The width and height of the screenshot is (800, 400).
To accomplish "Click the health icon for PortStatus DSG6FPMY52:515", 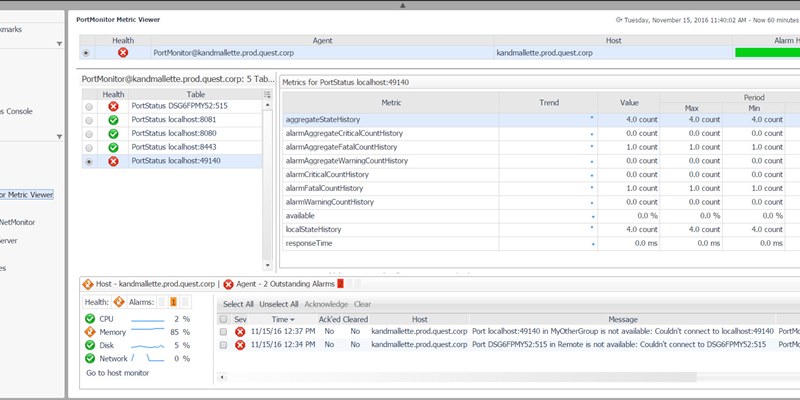I will pos(113,105).
